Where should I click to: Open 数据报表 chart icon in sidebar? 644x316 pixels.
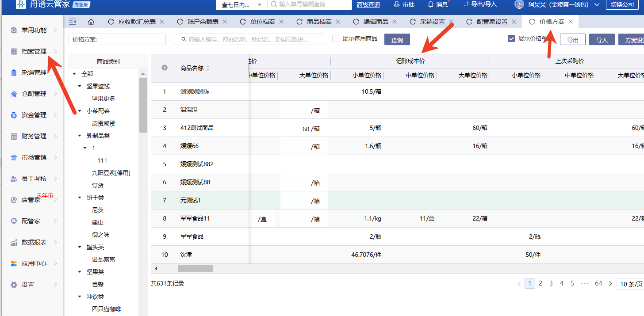point(14,242)
